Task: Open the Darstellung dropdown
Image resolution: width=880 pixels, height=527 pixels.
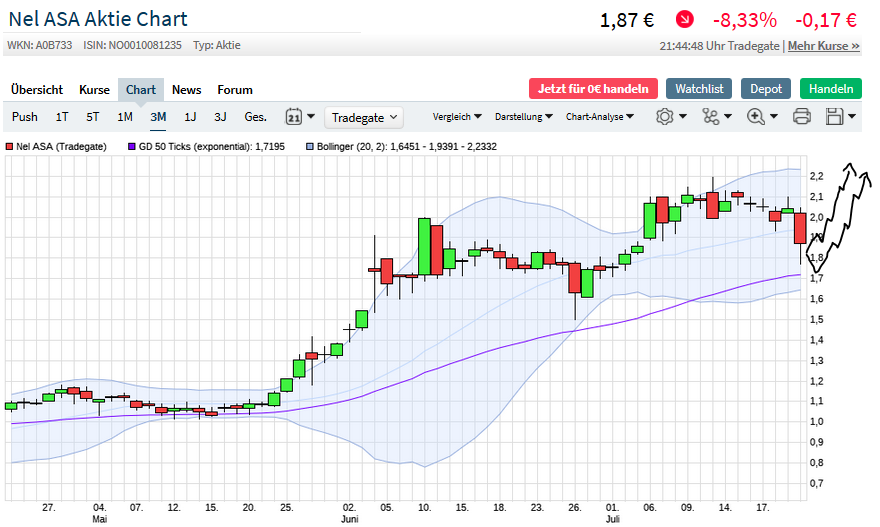Action: [x=524, y=117]
